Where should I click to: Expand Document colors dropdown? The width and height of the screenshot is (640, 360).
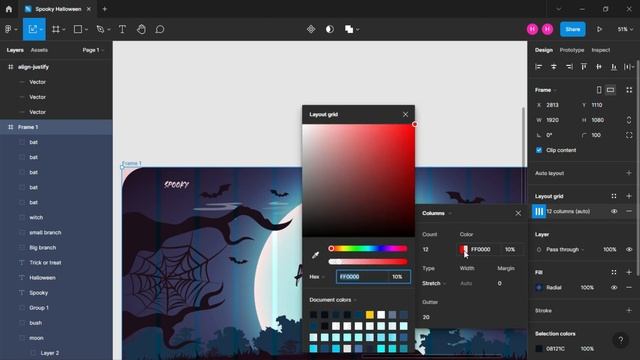tap(333, 300)
